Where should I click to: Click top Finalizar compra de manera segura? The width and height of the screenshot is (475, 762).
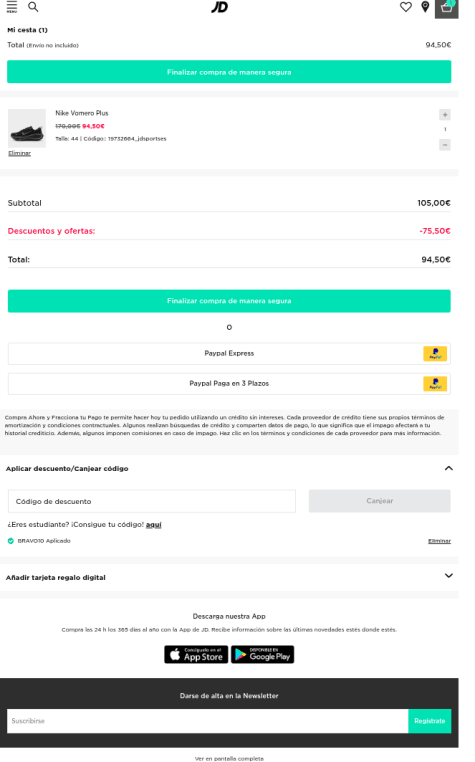pos(229,72)
